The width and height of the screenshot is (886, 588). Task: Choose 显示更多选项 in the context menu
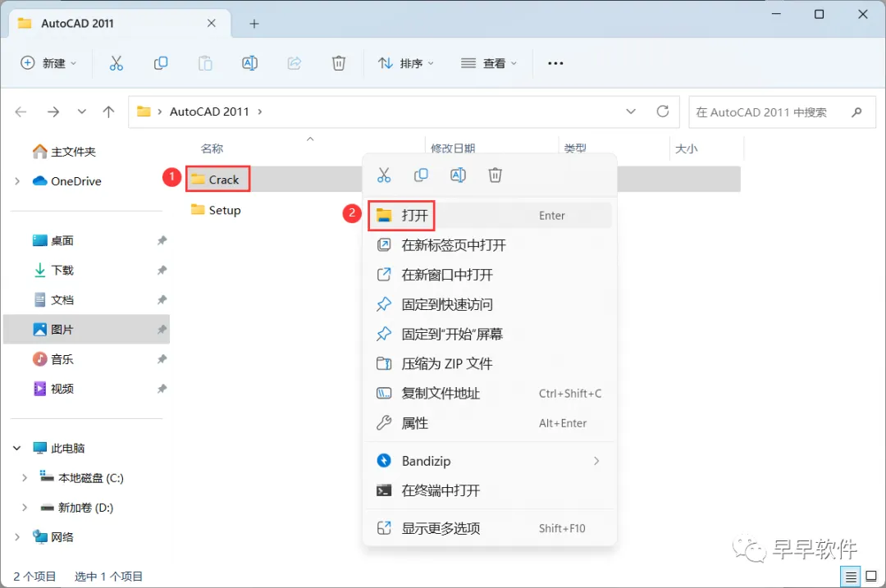[489, 528]
